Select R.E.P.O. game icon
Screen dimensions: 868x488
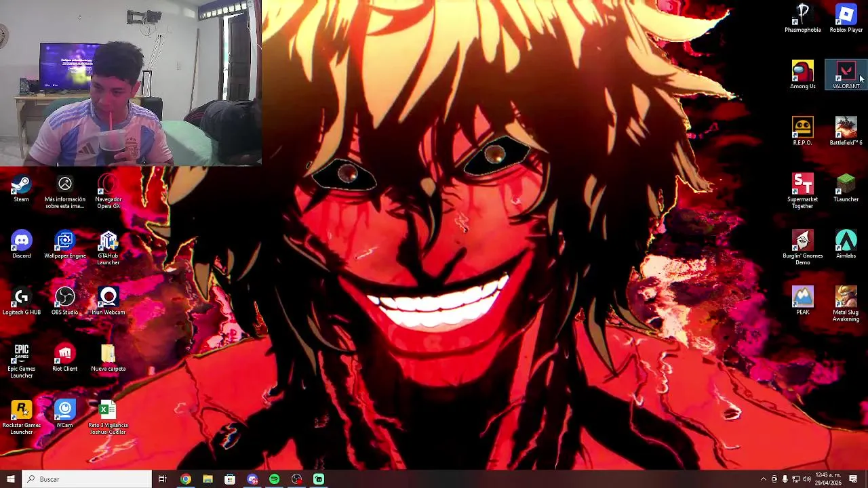point(803,131)
